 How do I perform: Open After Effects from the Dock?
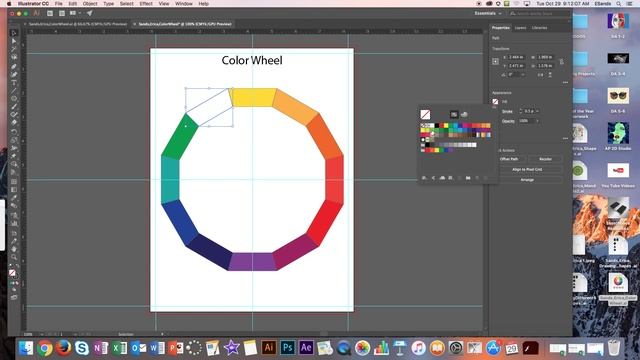coord(306,348)
